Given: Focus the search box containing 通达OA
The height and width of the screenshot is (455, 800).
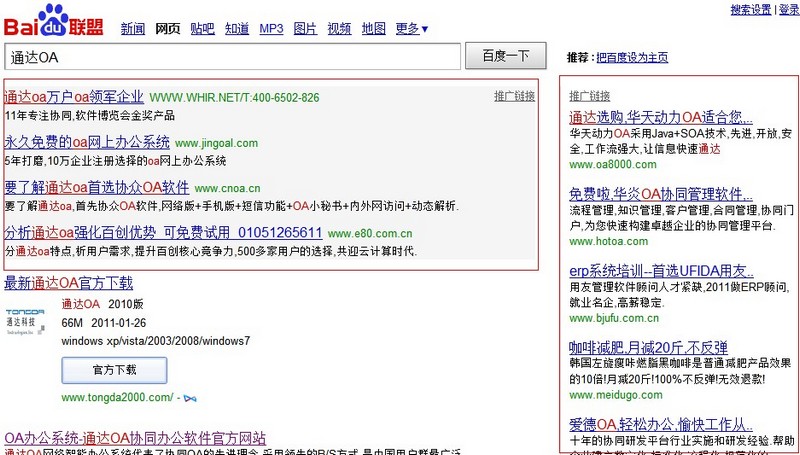Looking at the screenshot, I should click(233, 57).
